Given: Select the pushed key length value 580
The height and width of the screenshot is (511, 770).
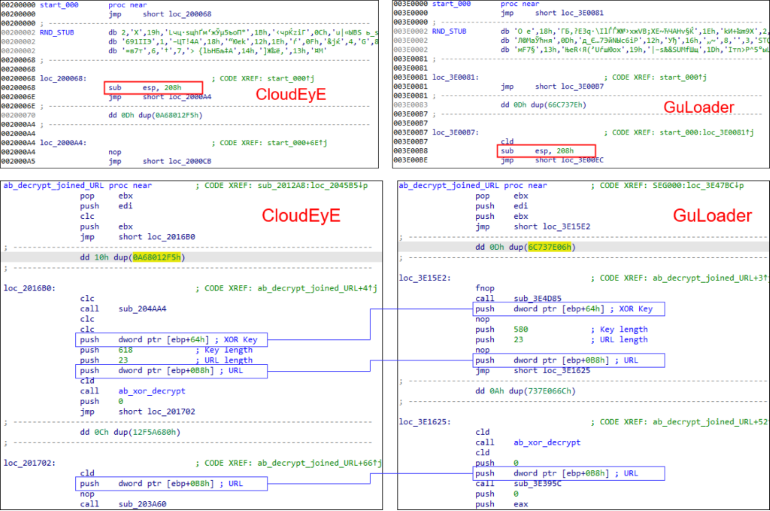Looking at the screenshot, I should 521,329.
